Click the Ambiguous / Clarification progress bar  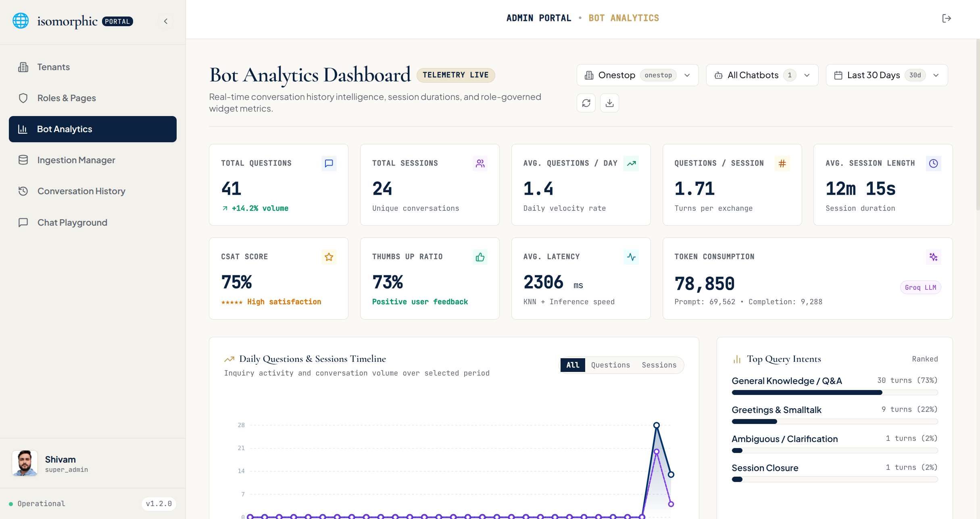pos(835,450)
